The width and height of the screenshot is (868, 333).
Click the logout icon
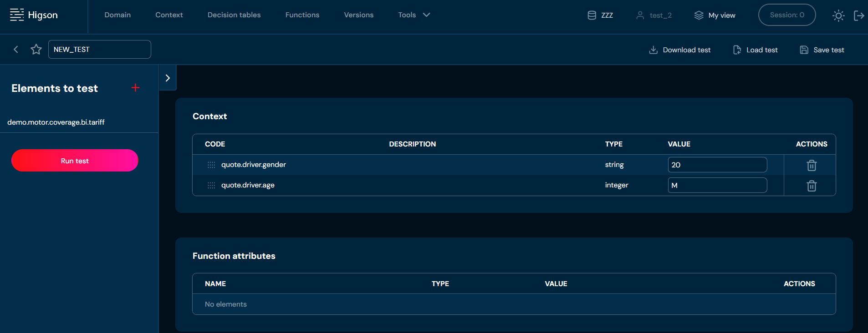point(858,15)
